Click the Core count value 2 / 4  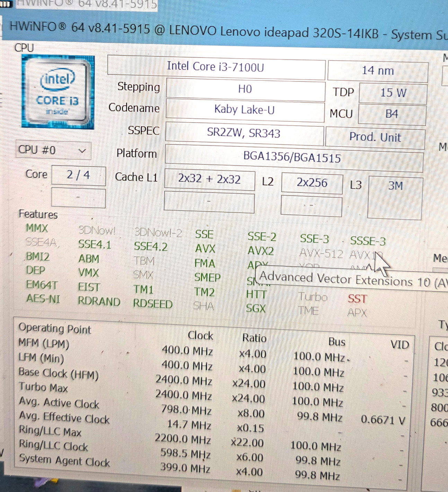tap(78, 175)
